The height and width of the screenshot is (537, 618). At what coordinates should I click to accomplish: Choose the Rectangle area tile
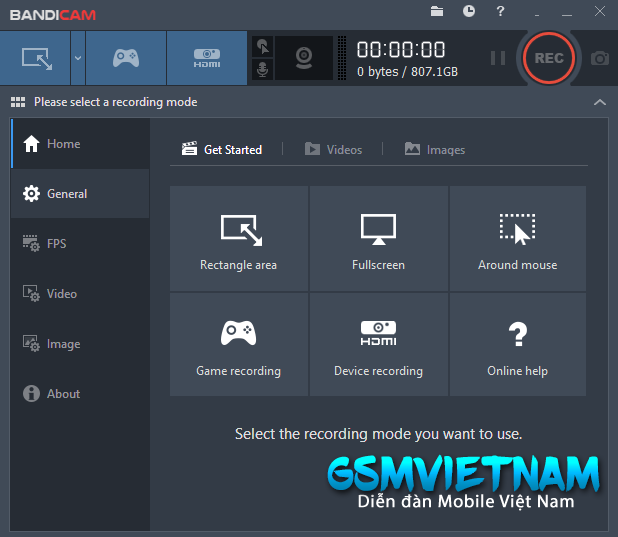click(x=239, y=239)
